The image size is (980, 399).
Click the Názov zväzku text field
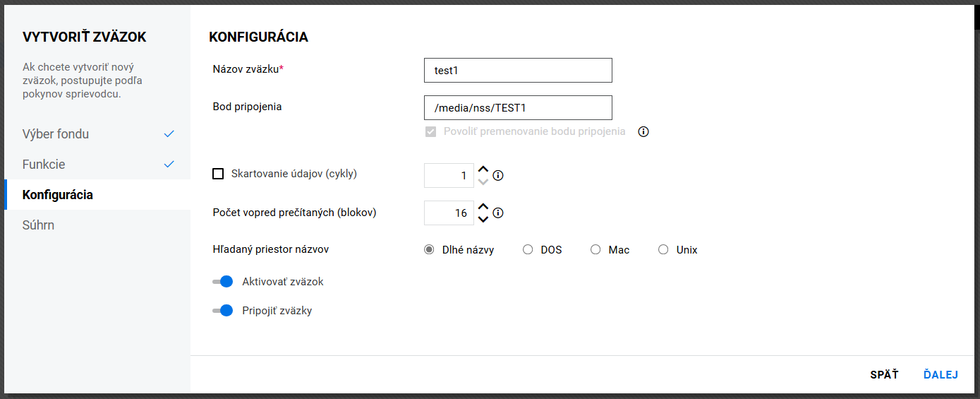point(518,71)
